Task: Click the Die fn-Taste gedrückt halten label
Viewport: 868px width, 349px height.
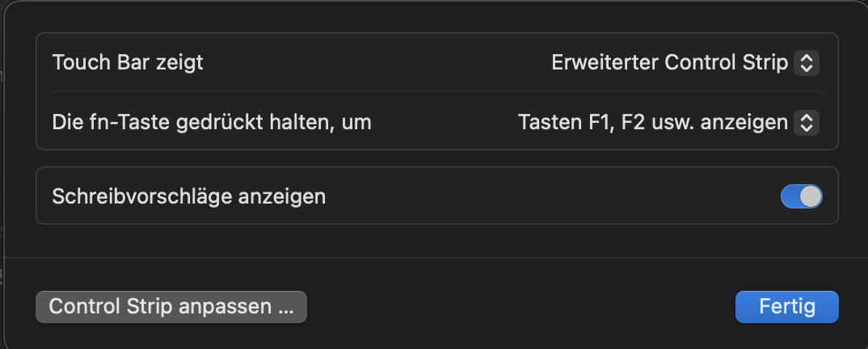Action: [x=212, y=123]
